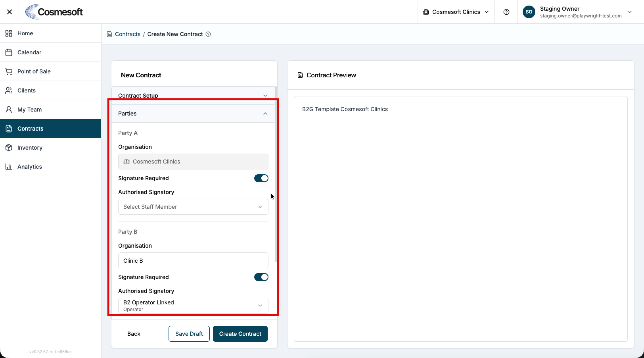
Task: Click the Back button
Action: click(134, 334)
